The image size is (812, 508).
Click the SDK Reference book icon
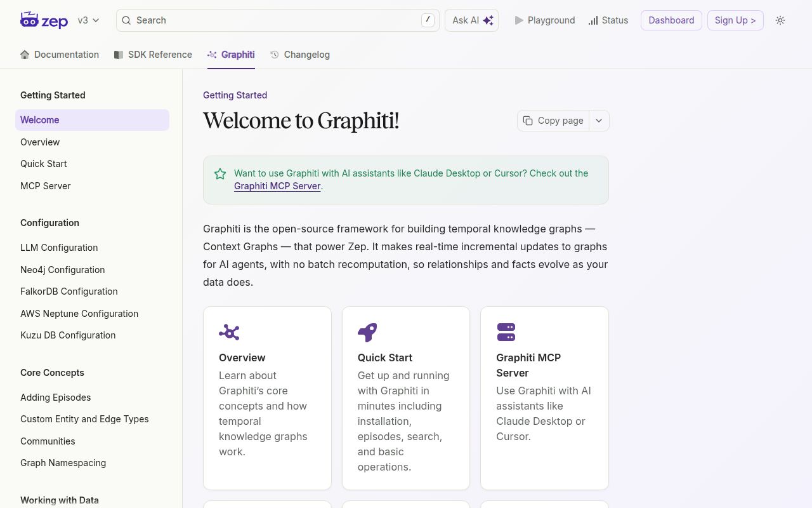(x=119, y=55)
